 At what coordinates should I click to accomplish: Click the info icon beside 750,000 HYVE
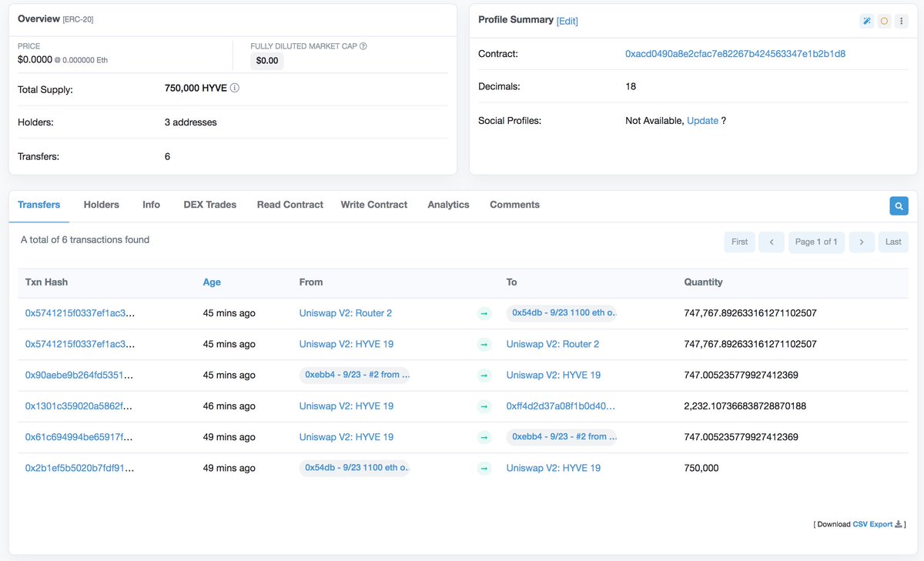[x=235, y=88]
